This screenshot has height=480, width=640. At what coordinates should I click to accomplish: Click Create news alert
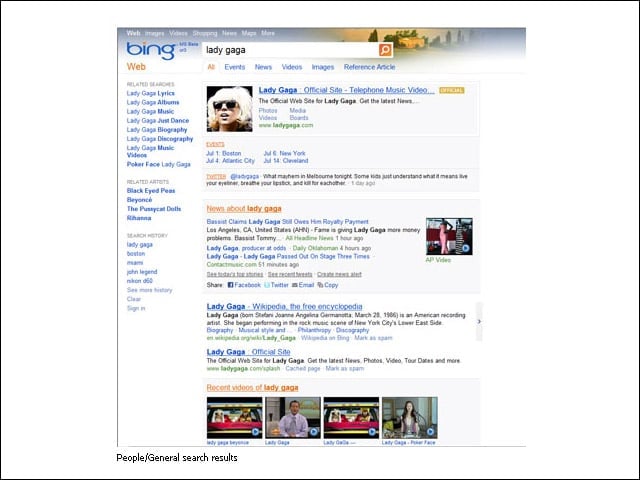[x=339, y=274]
